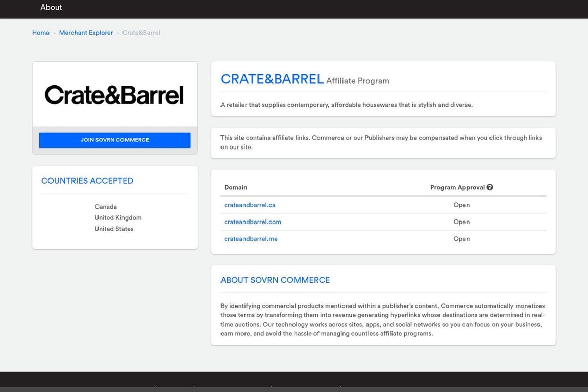Click Crate&Barrel breadcrumb text
This screenshot has height=392, width=588.
(141, 33)
